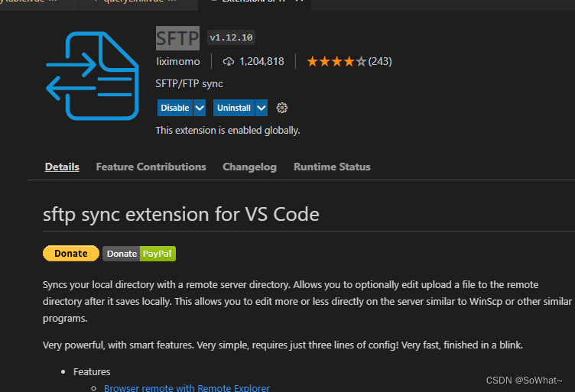Click the download cloud icon
The height and width of the screenshot is (392, 575).
228,62
